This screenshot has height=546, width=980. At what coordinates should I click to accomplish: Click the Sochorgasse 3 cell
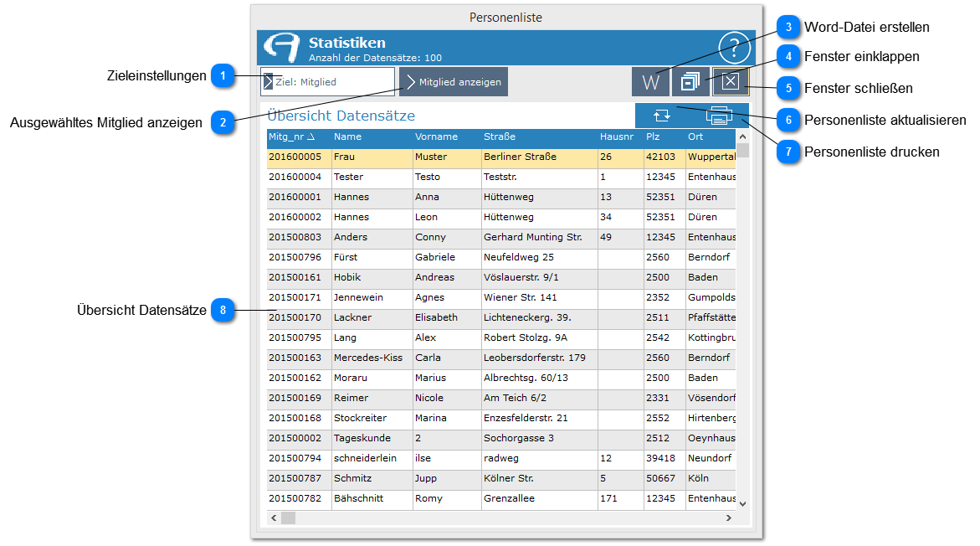coord(539,439)
